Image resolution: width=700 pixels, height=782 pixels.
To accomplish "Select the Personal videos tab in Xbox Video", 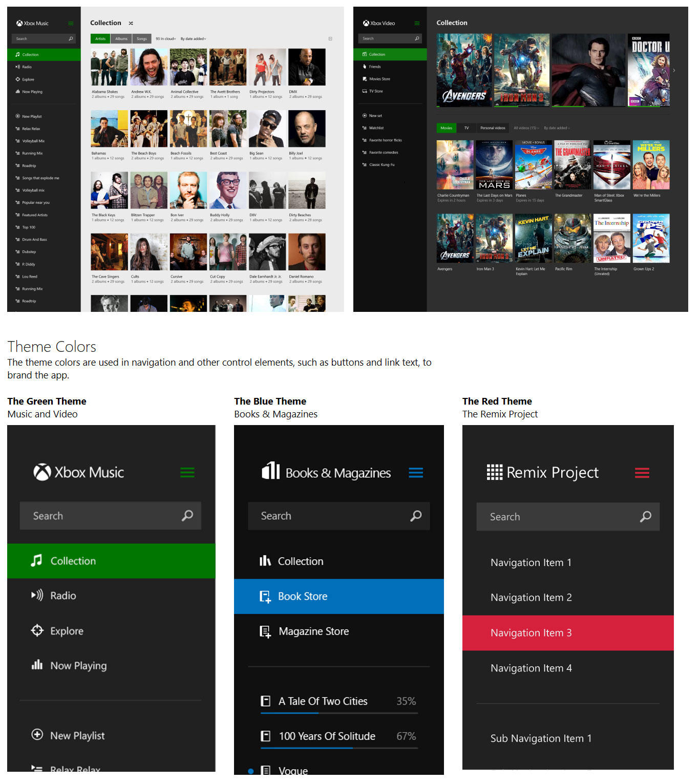I will click(x=493, y=128).
